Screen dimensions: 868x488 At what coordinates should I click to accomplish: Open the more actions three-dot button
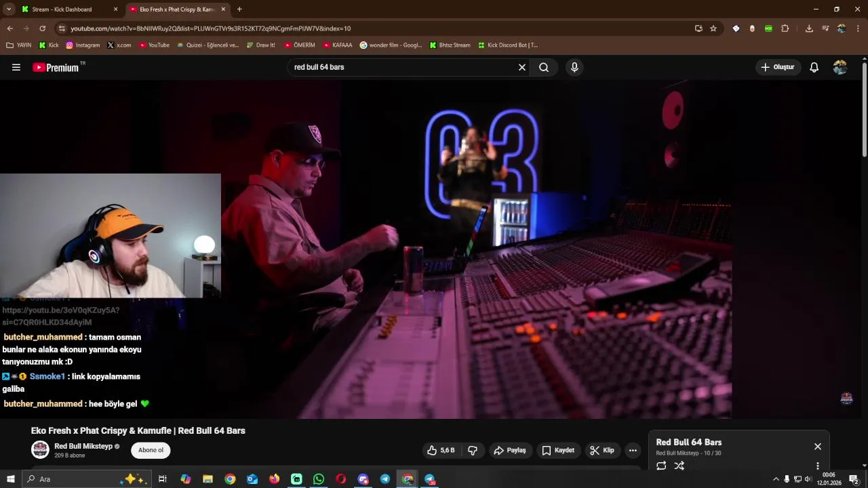point(633,450)
